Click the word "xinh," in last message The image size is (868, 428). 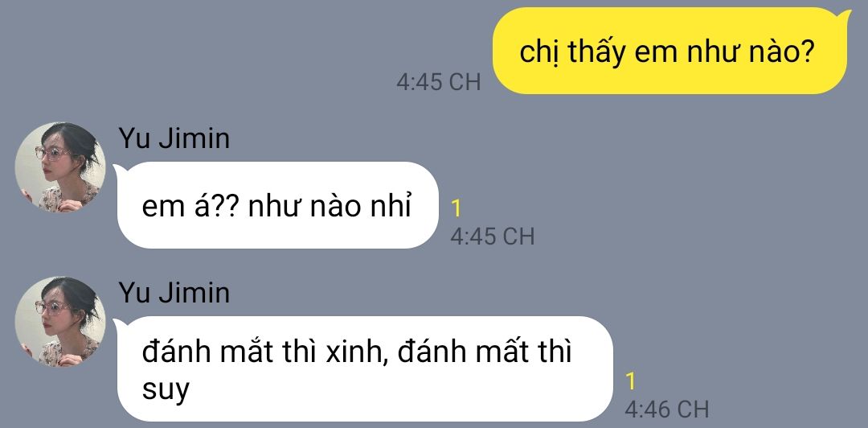[x=356, y=352]
